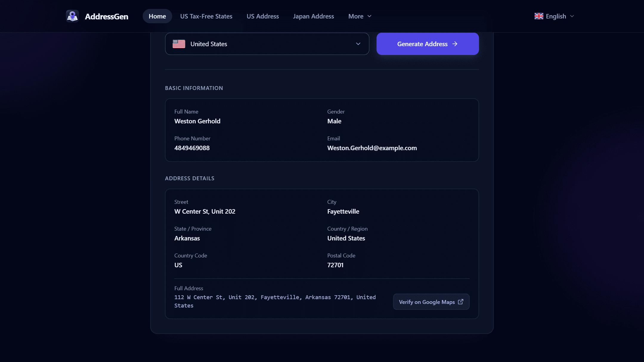Screen dimensions: 644x362
Task: Click the United States flag icon
Action: [x=179, y=44]
